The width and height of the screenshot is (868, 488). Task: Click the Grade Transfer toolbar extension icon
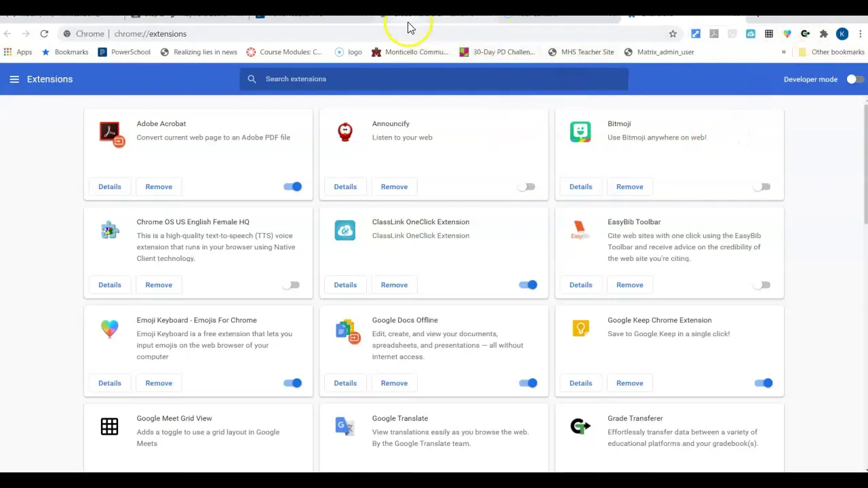tap(806, 34)
